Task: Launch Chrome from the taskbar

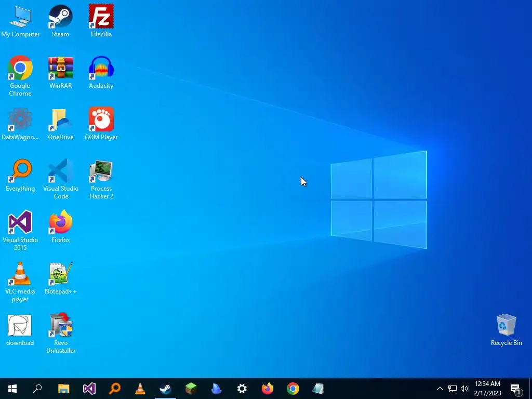Action: 293,389
